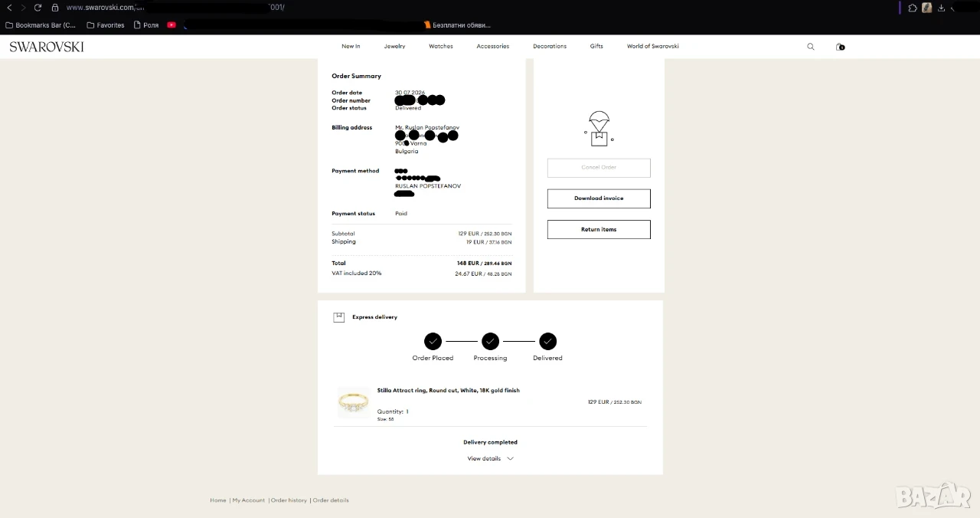Open the Watches menu
This screenshot has width=980, height=518.
coord(441,46)
